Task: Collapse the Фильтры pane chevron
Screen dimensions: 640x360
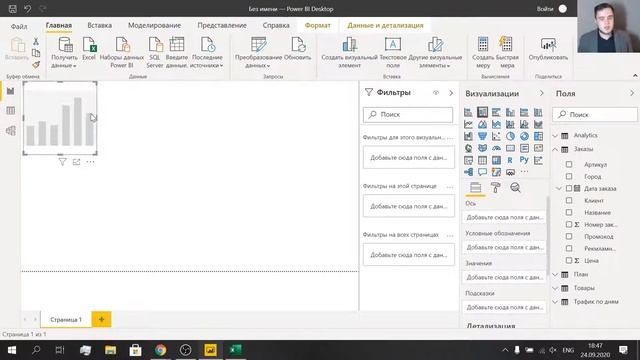Action: tap(451, 93)
